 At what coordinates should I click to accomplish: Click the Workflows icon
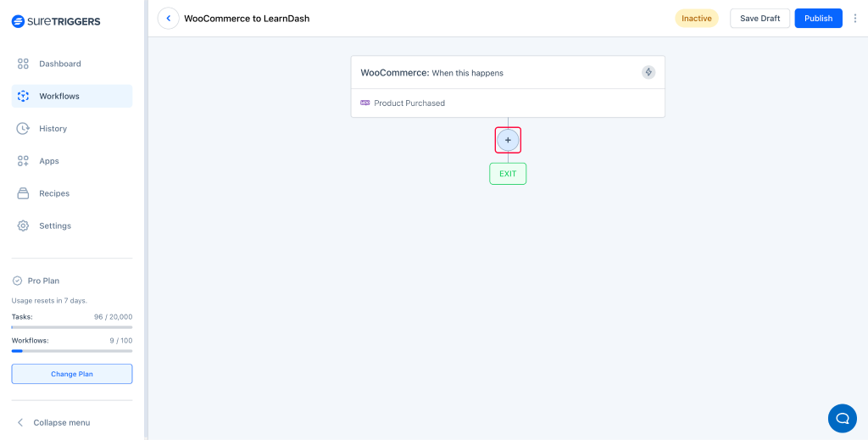23,97
